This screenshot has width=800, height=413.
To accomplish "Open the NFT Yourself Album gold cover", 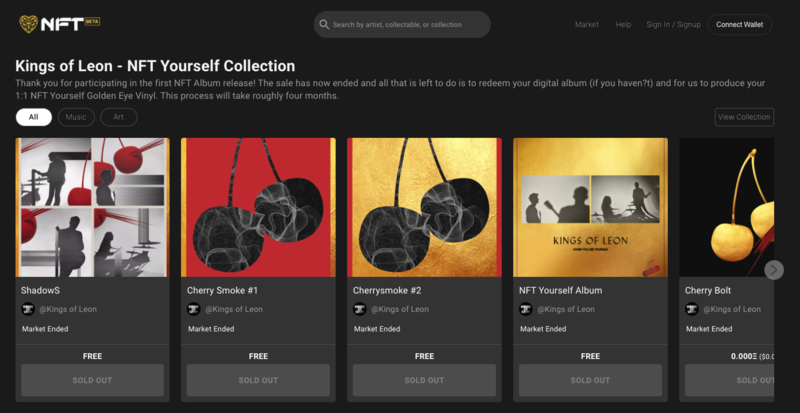I will coord(590,207).
